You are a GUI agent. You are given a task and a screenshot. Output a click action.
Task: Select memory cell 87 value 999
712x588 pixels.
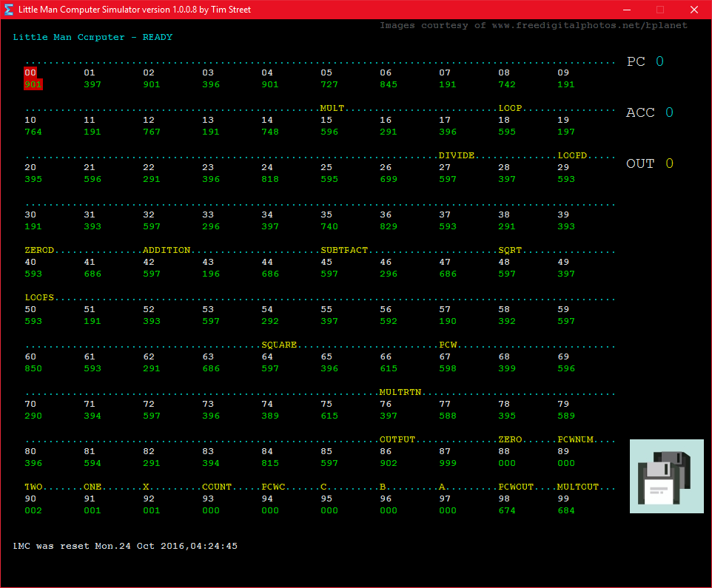[x=448, y=463]
